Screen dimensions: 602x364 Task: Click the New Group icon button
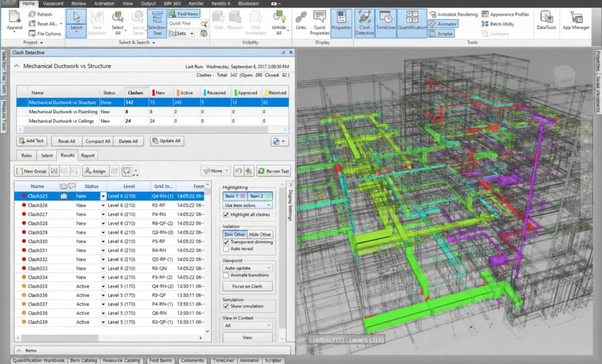tap(31, 171)
